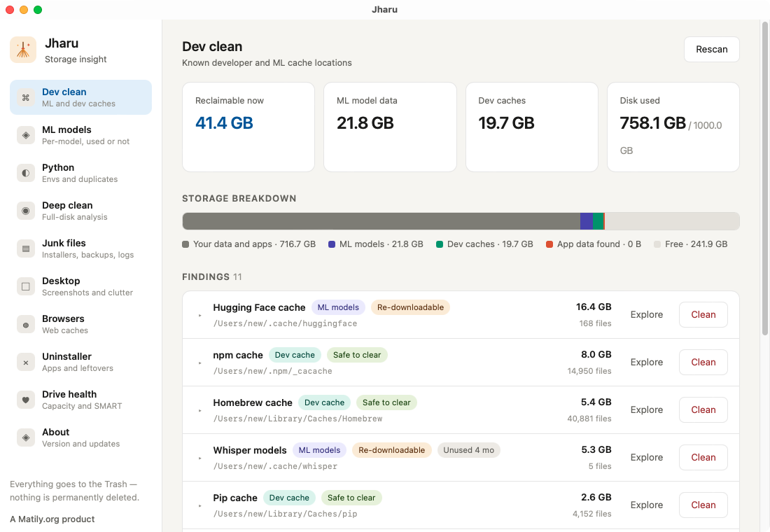
Task: Click the FINDINGS 11 heading
Action: point(211,277)
